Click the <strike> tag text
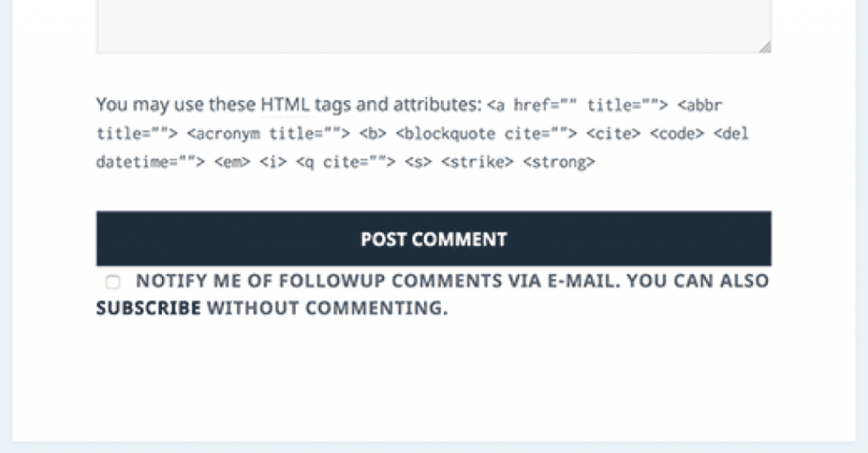The width and height of the screenshot is (868, 453). [477, 162]
